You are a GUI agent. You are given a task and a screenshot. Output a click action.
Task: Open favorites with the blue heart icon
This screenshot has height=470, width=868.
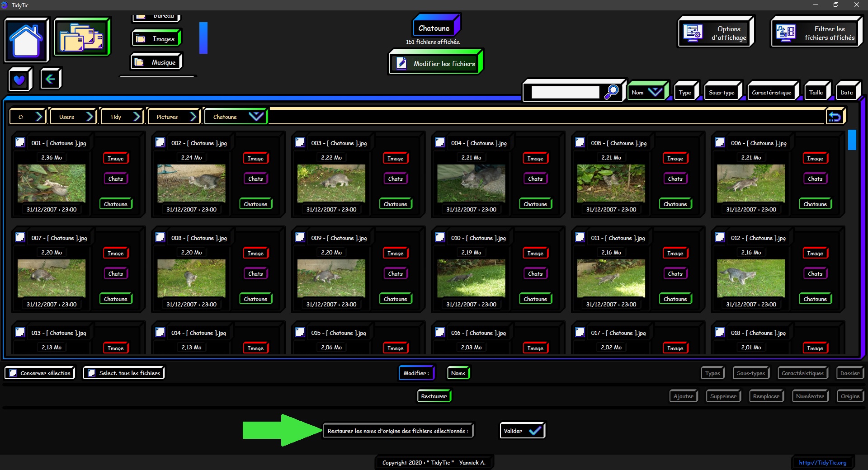point(19,80)
